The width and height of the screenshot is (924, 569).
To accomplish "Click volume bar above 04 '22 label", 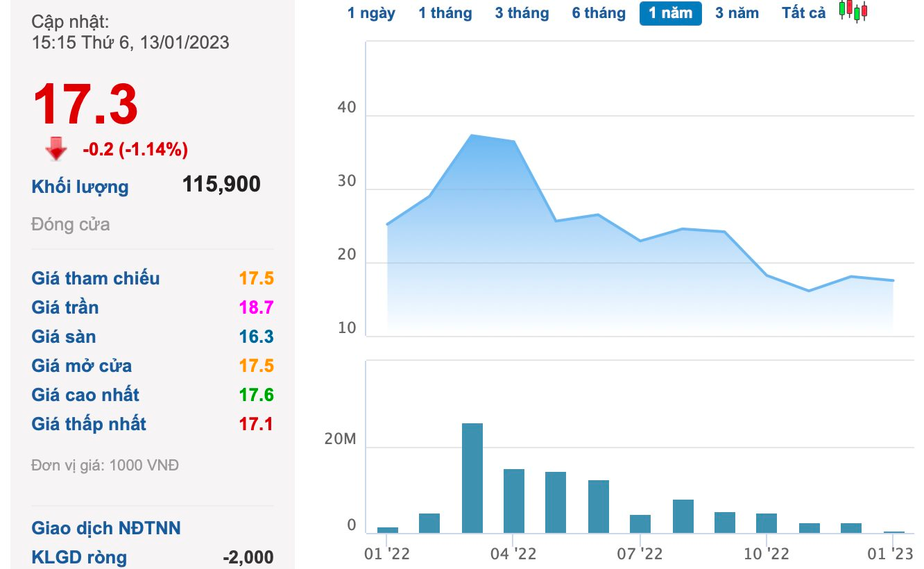I will 514,501.
